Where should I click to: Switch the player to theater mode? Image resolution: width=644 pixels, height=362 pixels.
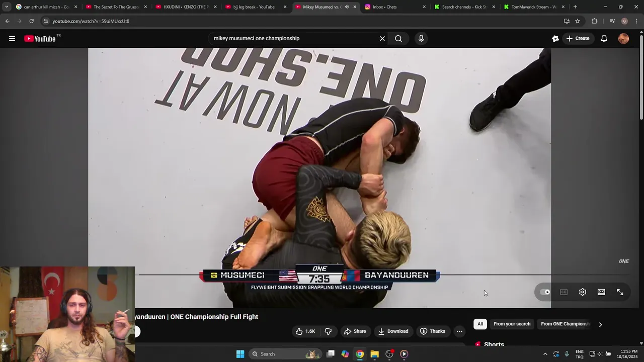tap(601, 292)
